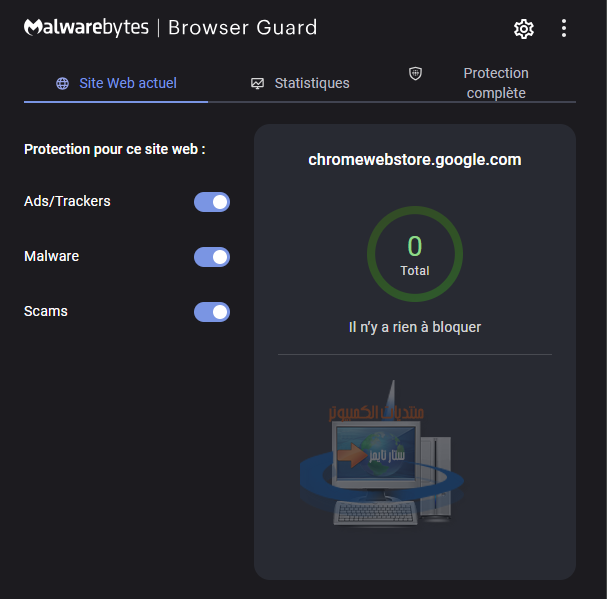This screenshot has height=599, width=607.
Task: Switch to the Site Web actuel tab
Action: click(116, 83)
